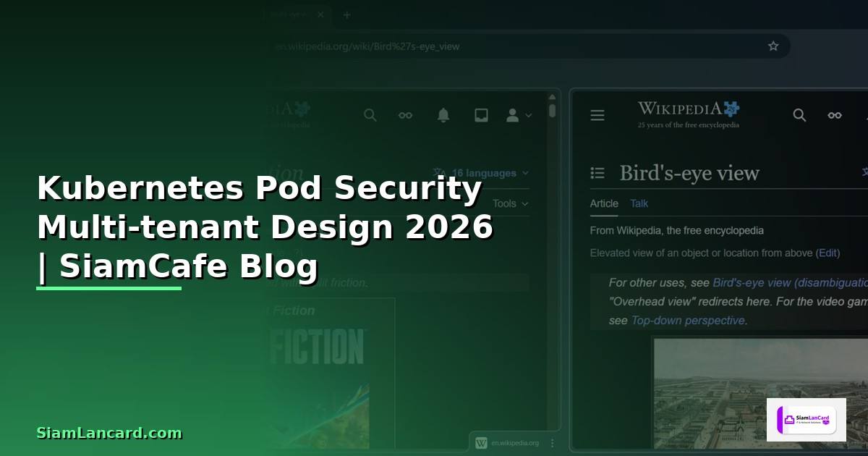This screenshot has height=456, width=868.
Task: Open appearance glasses icon in left pane
Action: point(406,115)
